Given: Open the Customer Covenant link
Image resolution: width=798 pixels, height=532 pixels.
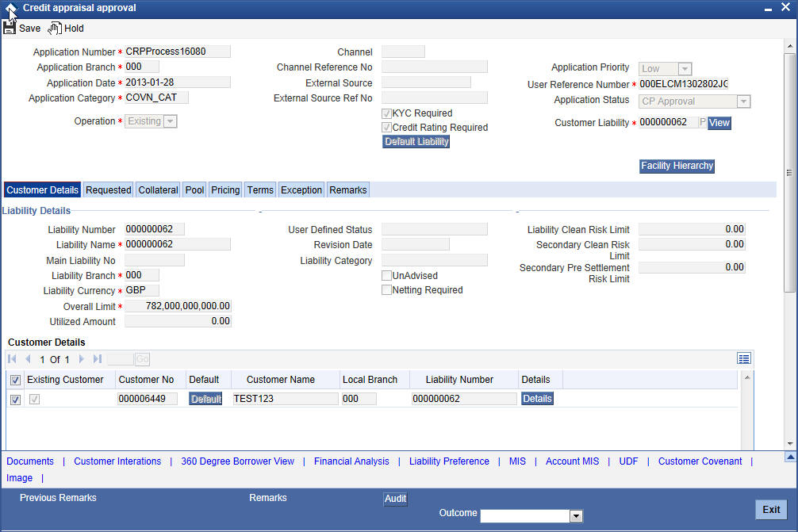Looking at the screenshot, I should coord(700,461).
